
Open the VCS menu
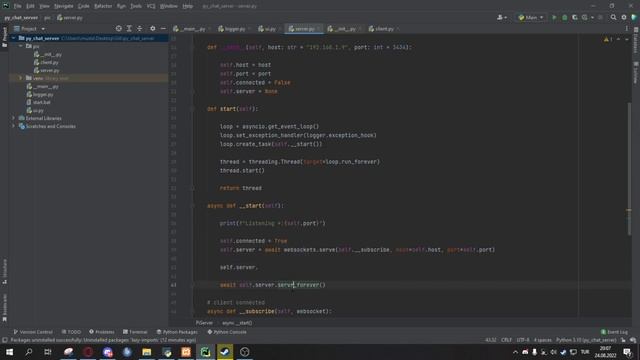pos(151,6)
